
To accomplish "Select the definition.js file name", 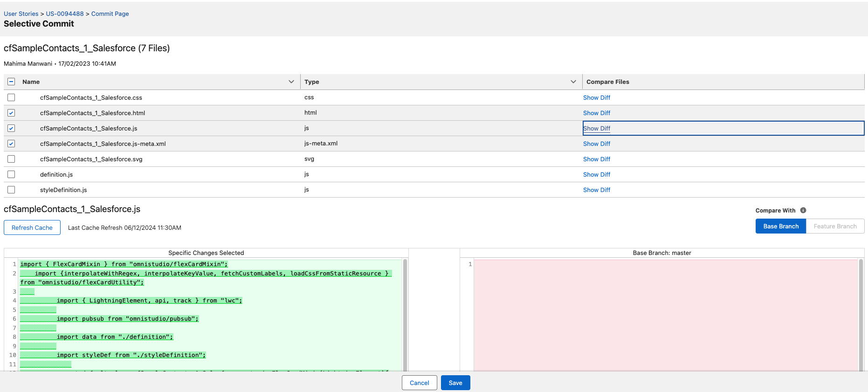I will [x=56, y=174].
